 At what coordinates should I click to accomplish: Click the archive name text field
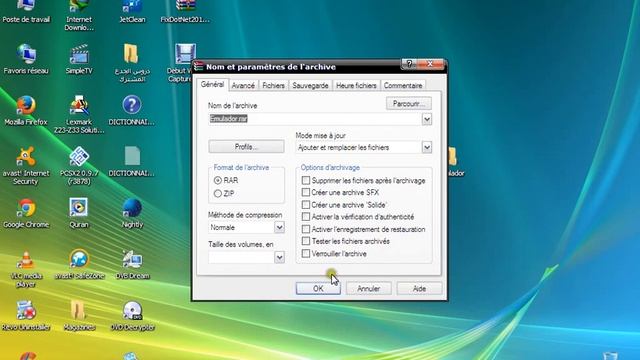click(x=315, y=119)
